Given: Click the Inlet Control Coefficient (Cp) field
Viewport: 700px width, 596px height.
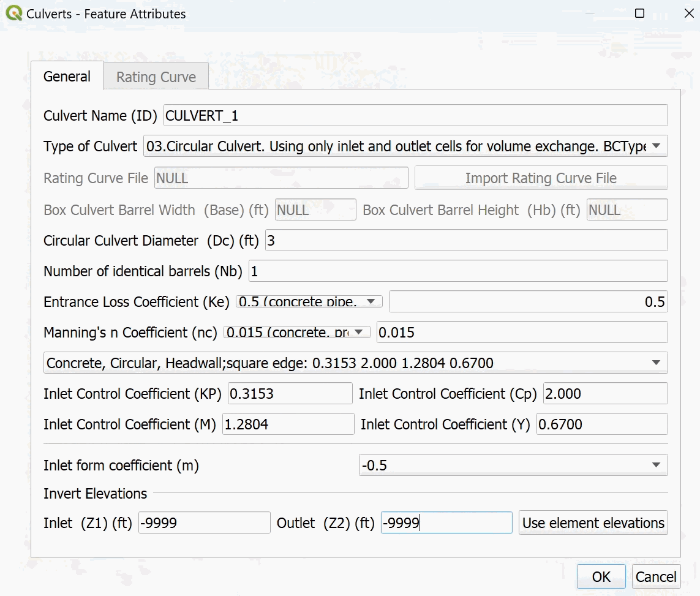Looking at the screenshot, I should click(604, 393).
